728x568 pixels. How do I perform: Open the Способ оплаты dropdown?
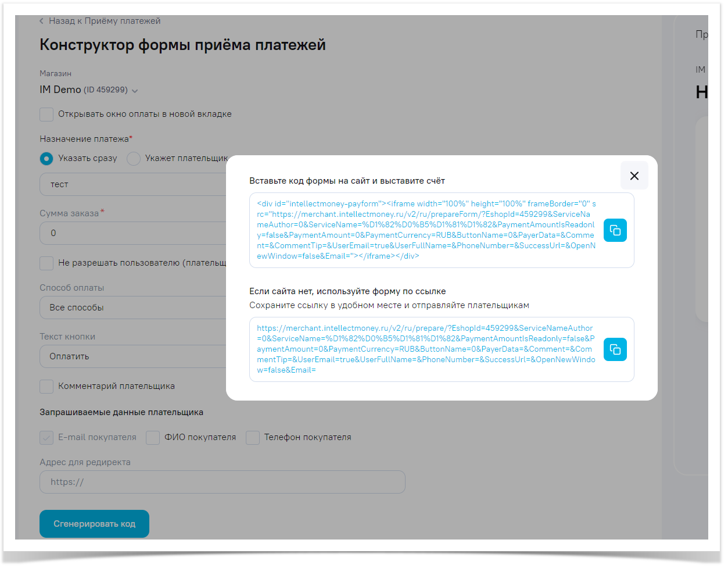click(134, 308)
